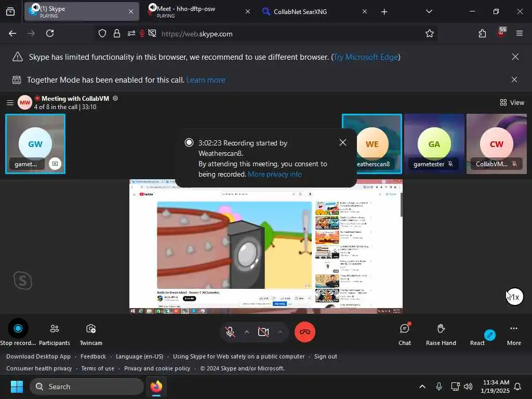
Task: Click the shared screen YouTube video
Action: pos(234,245)
